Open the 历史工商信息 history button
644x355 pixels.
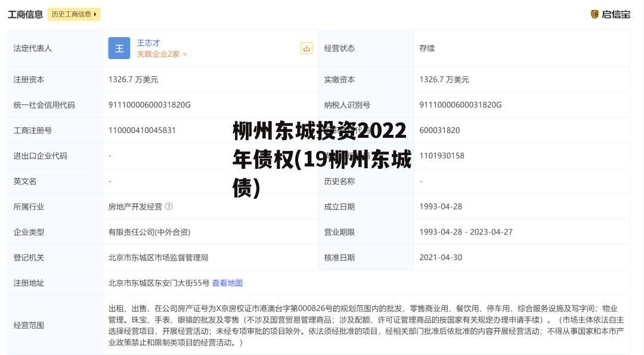click(x=74, y=14)
